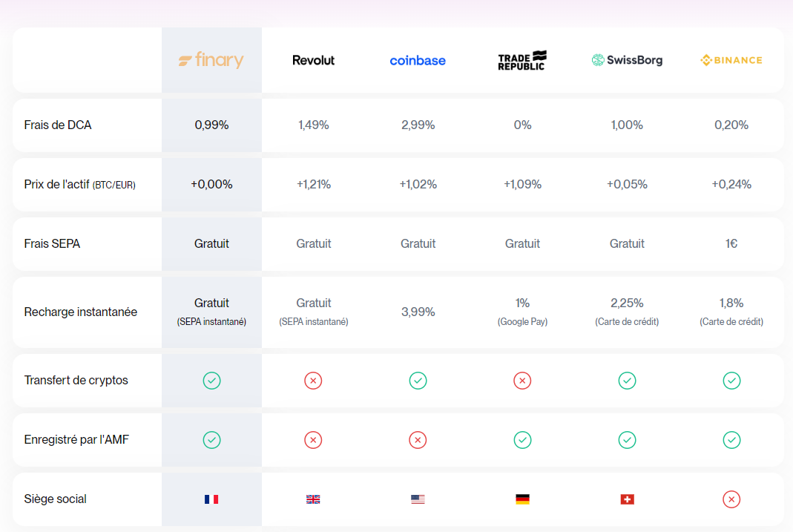Click the Frais de DCA row label
This screenshot has height=532, width=793.
tap(58, 125)
